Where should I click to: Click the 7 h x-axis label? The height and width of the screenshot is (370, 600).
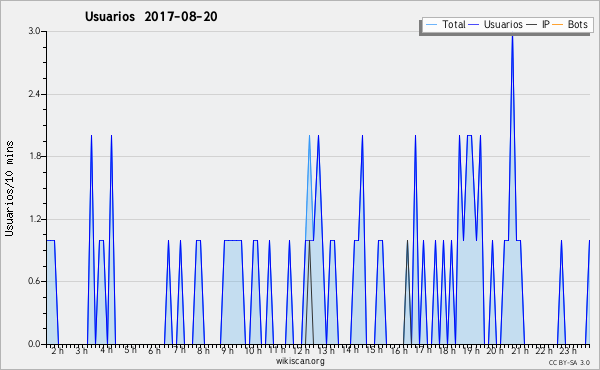[x=179, y=350]
